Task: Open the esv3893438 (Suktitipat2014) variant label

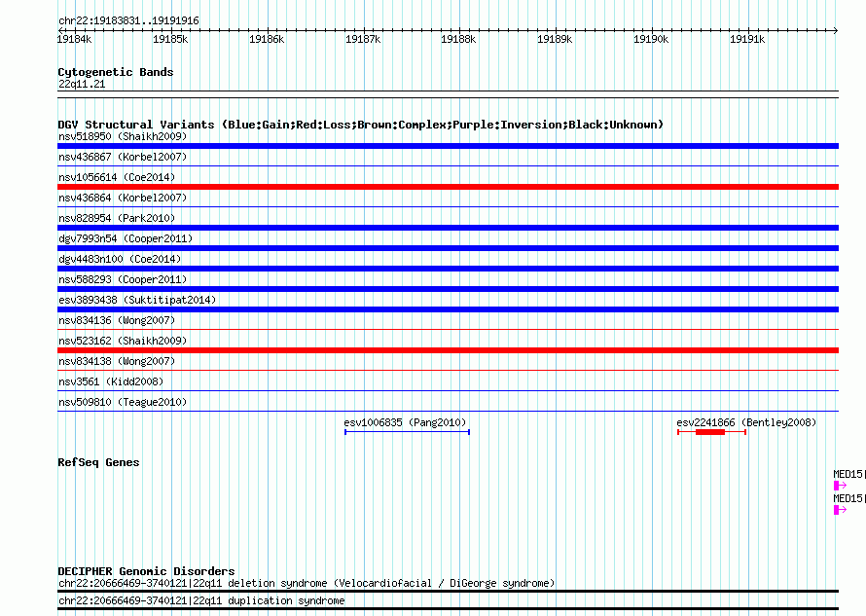Action: [136, 300]
